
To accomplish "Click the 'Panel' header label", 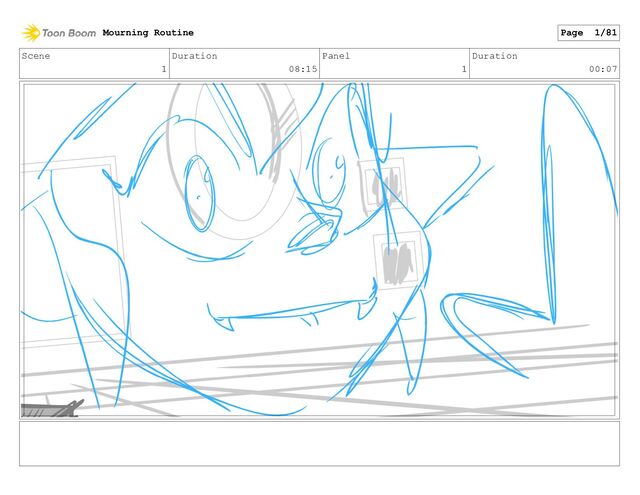I will coord(336,56).
